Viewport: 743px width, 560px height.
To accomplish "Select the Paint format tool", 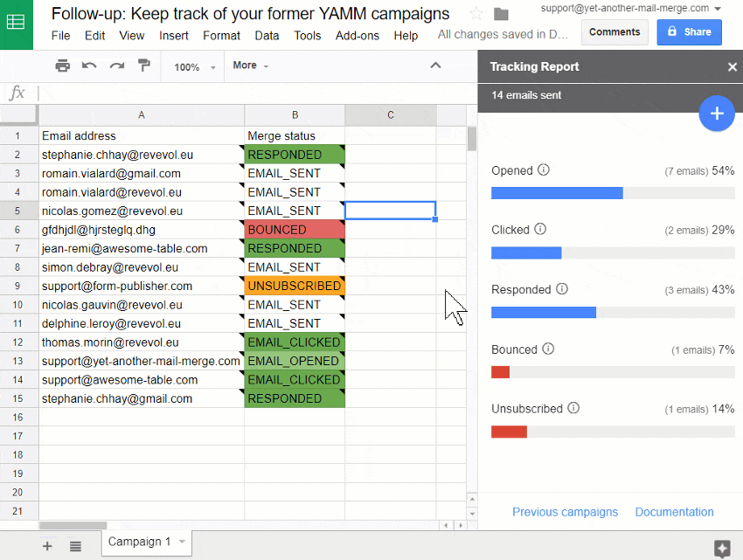I will pos(144,65).
